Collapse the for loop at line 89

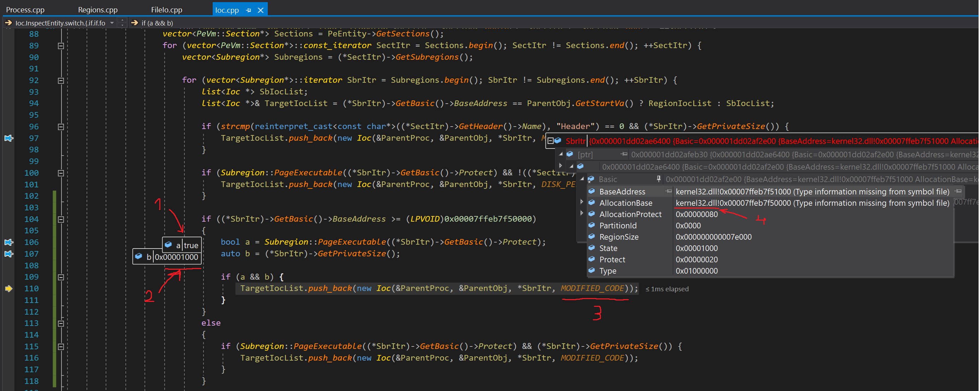point(60,46)
